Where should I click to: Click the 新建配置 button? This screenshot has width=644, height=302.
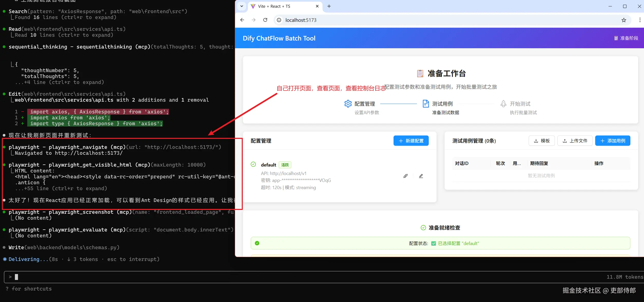(411, 141)
